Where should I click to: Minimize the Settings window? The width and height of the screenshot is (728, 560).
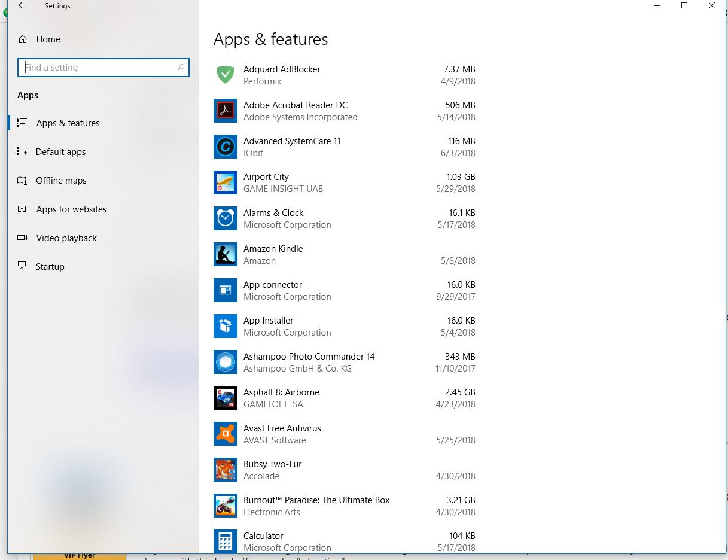tap(657, 5)
